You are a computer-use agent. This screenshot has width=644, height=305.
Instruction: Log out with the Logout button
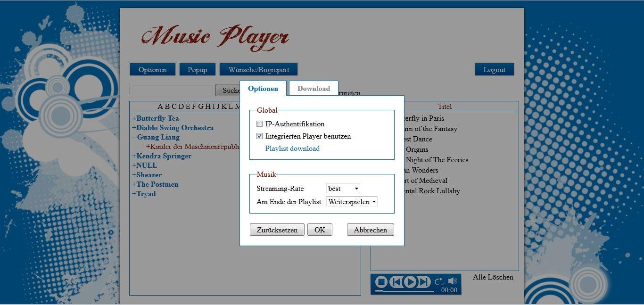[x=495, y=69]
